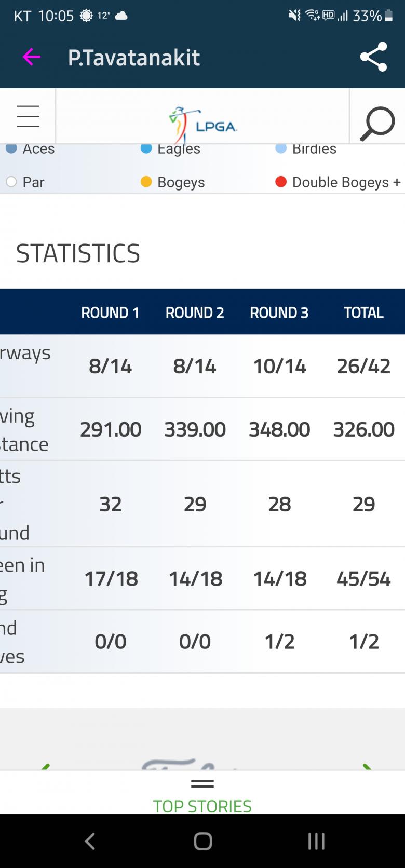Select the Total column header
Viewport: 405px width, 868px height.
363,313
